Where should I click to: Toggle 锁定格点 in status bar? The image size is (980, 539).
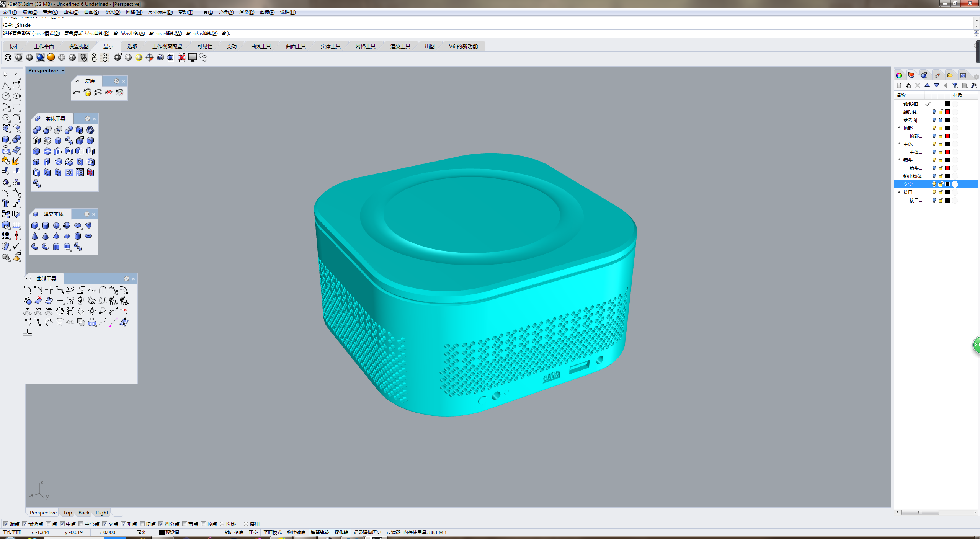click(234, 532)
